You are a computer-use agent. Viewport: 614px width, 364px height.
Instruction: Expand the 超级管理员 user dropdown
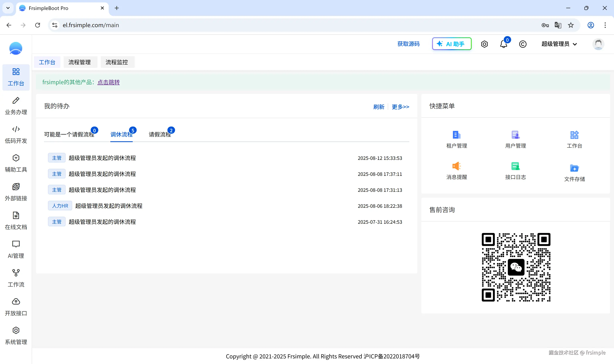(x=559, y=44)
